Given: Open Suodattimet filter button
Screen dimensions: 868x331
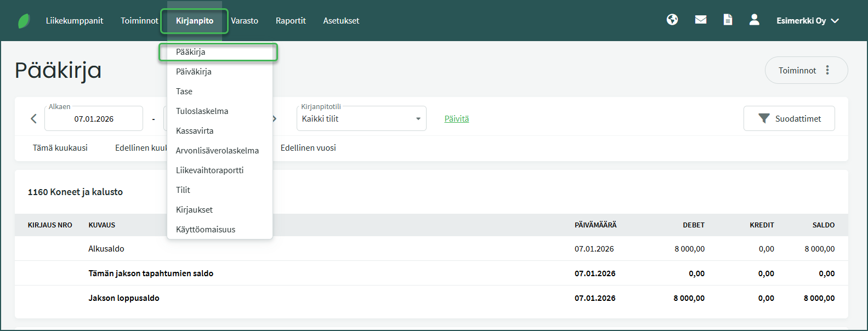Looking at the screenshot, I should pos(788,118).
